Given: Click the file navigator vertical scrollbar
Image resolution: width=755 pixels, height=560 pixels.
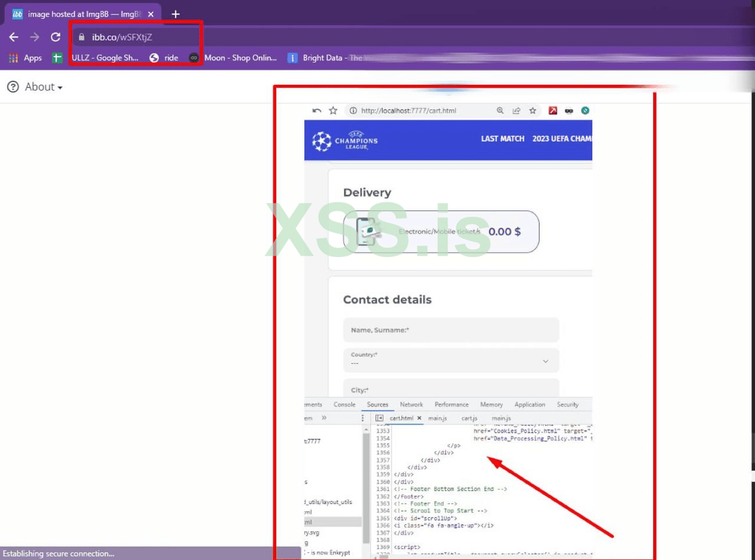Looking at the screenshot, I should click(x=366, y=489).
